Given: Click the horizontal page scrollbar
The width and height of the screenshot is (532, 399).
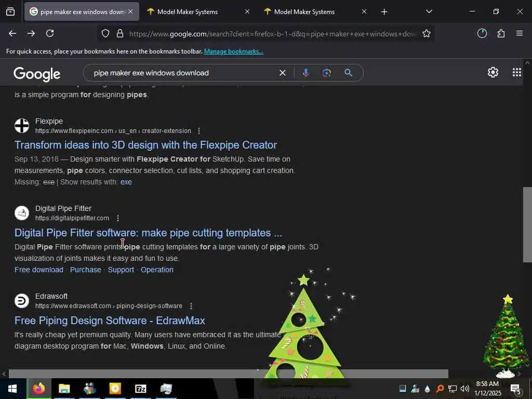Looking at the screenshot, I should pos(228,374).
